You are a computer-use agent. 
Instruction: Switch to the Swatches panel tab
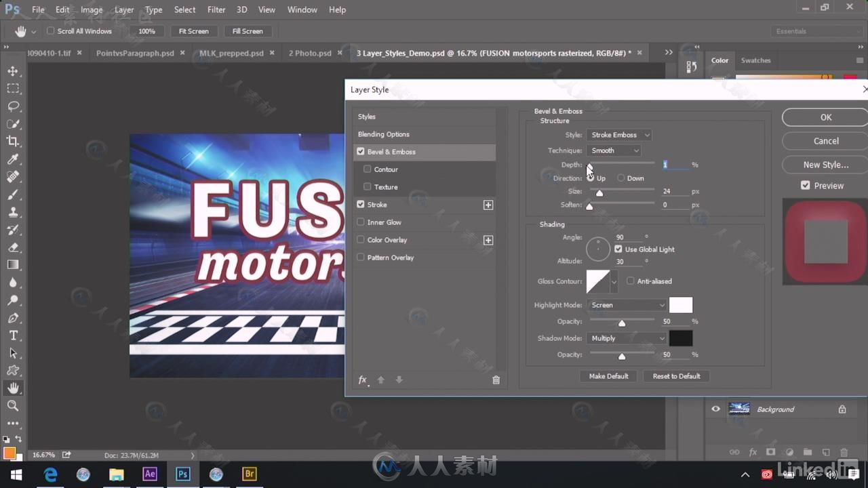(x=755, y=60)
